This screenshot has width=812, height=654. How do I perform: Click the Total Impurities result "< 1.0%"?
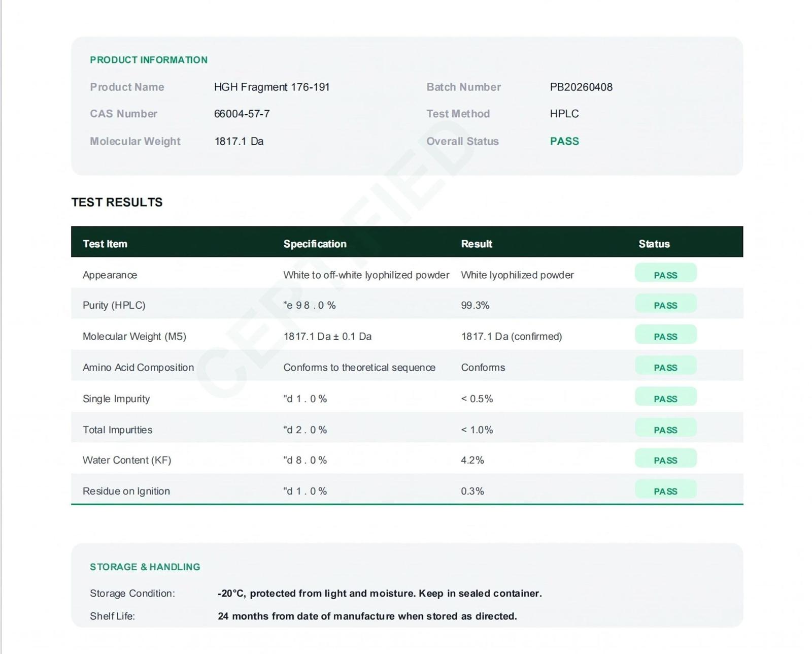click(x=477, y=430)
